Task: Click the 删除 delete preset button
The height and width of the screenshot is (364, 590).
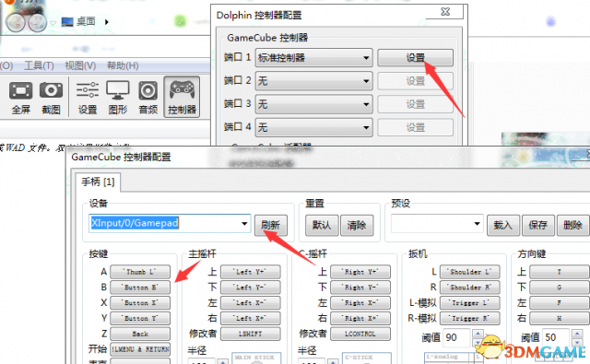Action: 572,225
